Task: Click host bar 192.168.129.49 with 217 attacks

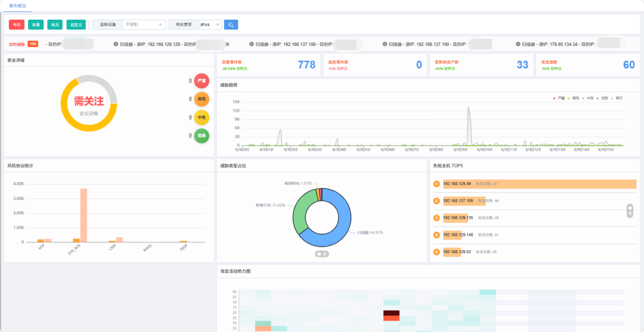Action: click(x=540, y=184)
